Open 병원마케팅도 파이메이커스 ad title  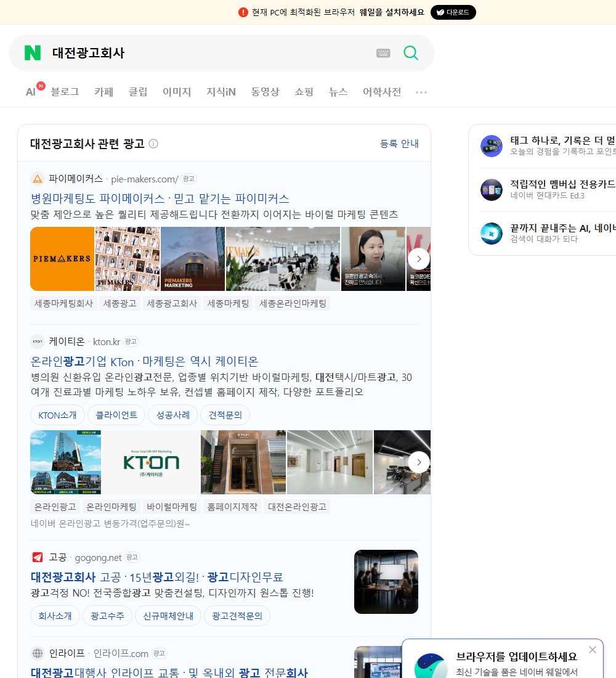point(160,198)
